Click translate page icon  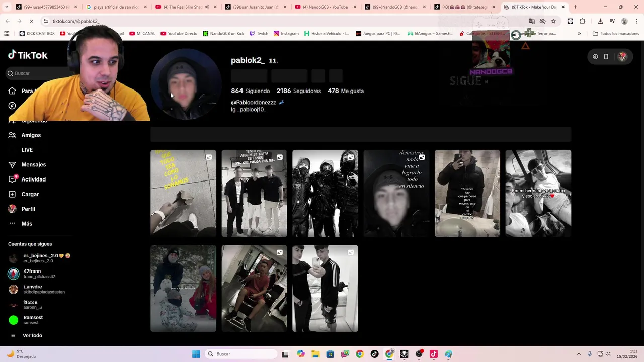pos(532,21)
